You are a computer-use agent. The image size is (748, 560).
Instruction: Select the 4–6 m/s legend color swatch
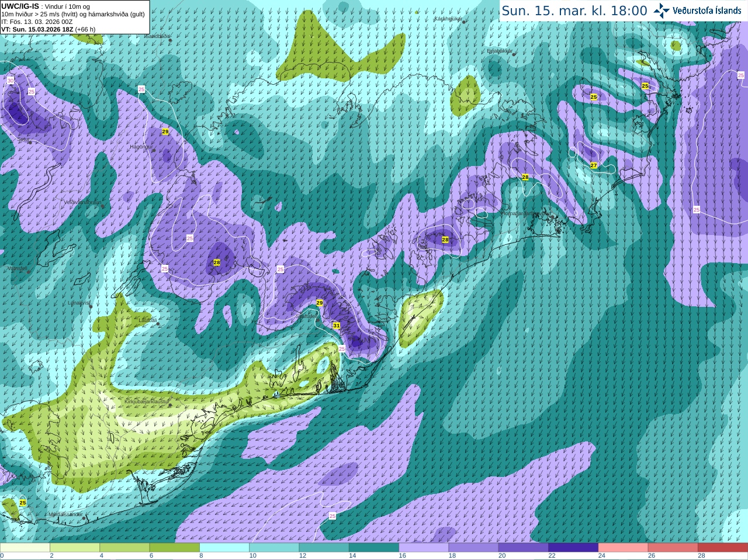click(x=124, y=548)
